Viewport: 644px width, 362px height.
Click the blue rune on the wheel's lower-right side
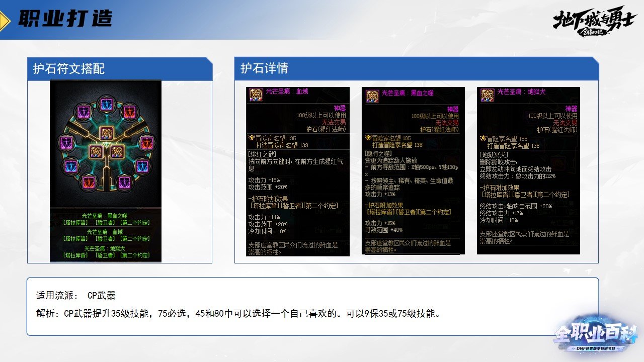[x=142, y=165]
